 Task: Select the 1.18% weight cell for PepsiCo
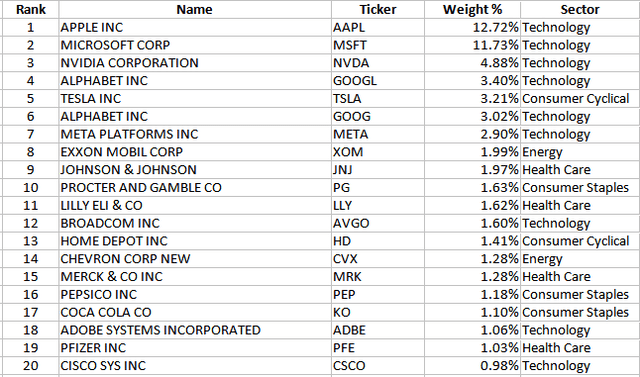pyautogui.click(x=472, y=295)
